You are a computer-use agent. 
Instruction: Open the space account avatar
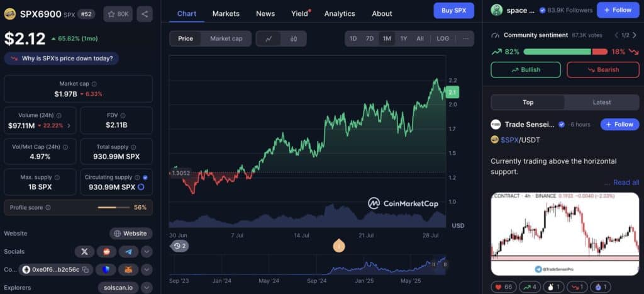tap(497, 10)
